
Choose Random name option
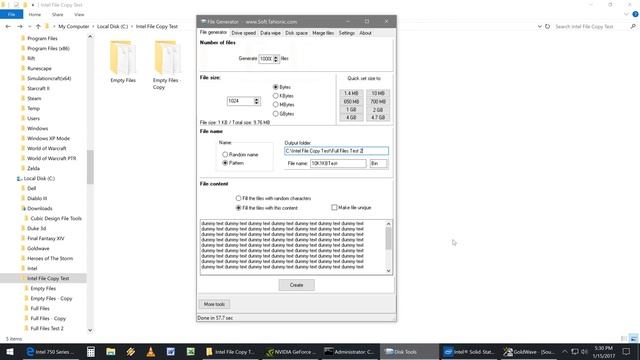pos(225,155)
